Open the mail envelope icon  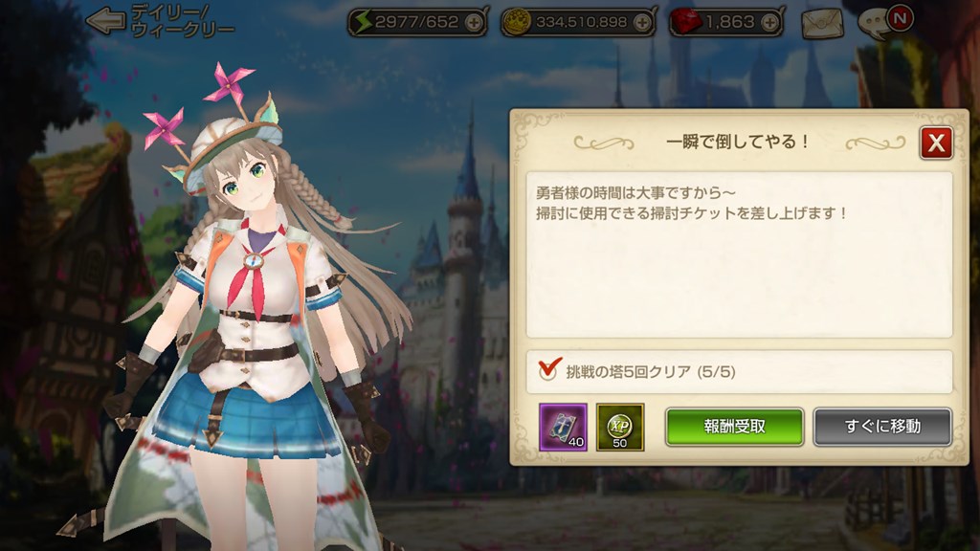[x=822, y=23]
